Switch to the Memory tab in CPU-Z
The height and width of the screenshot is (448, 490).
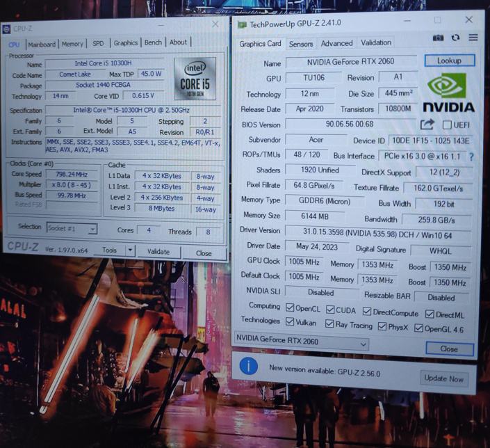72,44
